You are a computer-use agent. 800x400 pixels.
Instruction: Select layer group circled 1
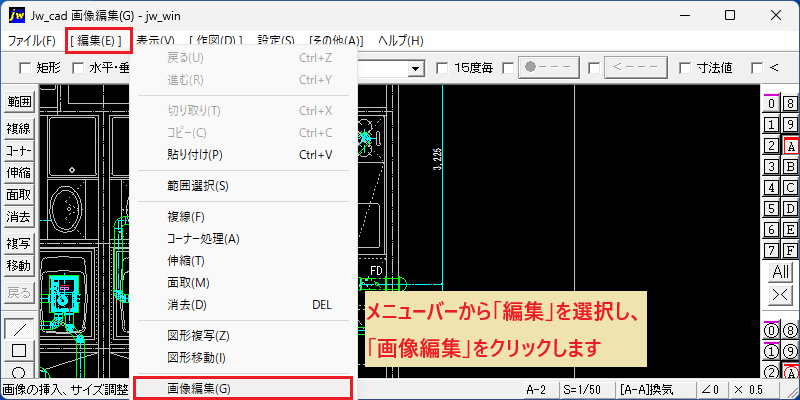point(771,352)
